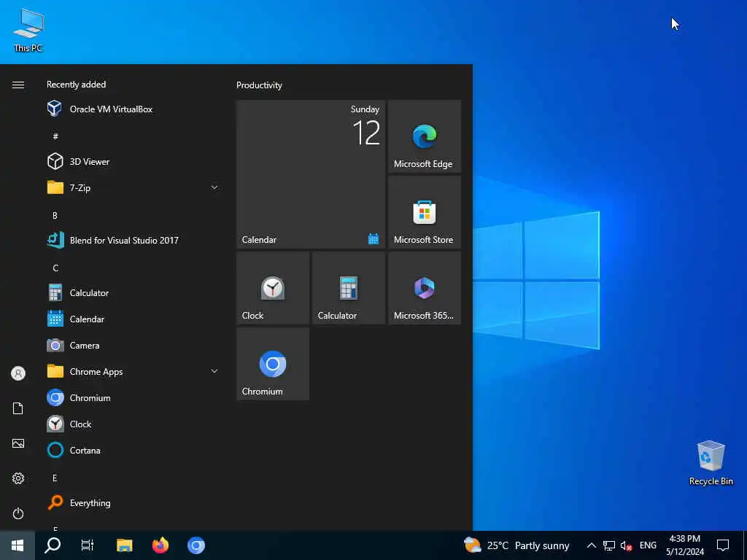Select the This PC desktop icon
Viewport: 747px width, 560px height.
click(28, 30)
